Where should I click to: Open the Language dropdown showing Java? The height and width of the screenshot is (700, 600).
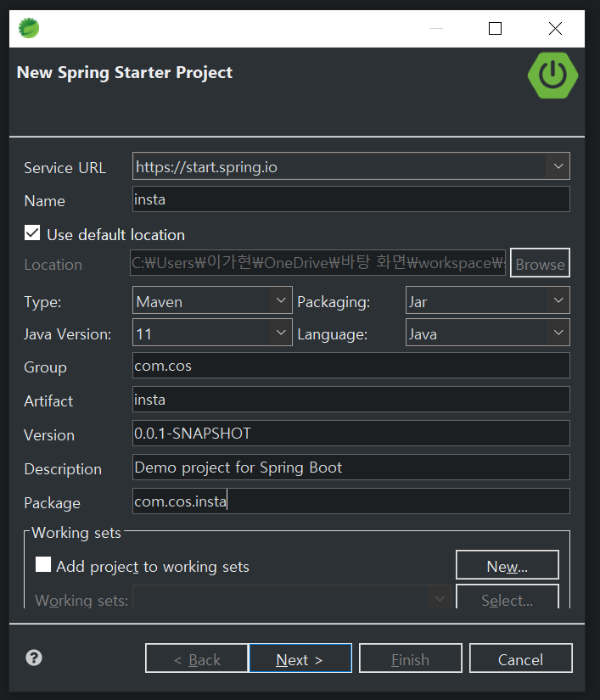(487, 333)
